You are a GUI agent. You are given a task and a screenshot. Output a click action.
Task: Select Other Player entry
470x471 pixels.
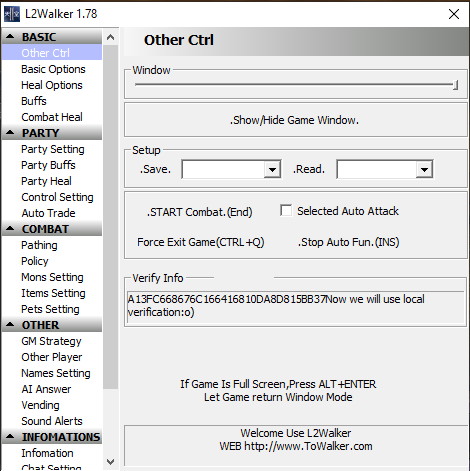[52, 357]
